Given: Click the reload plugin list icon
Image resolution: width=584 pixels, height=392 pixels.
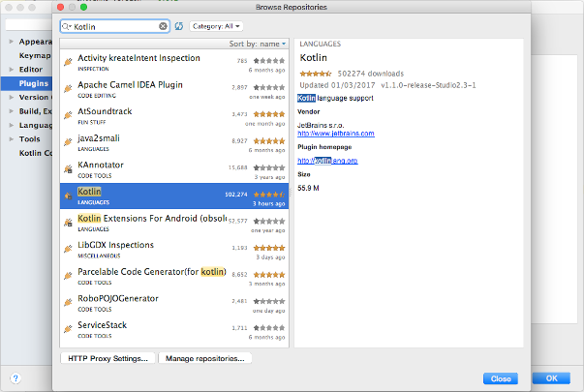Looking at the screenshot, I should pos(179,26).
